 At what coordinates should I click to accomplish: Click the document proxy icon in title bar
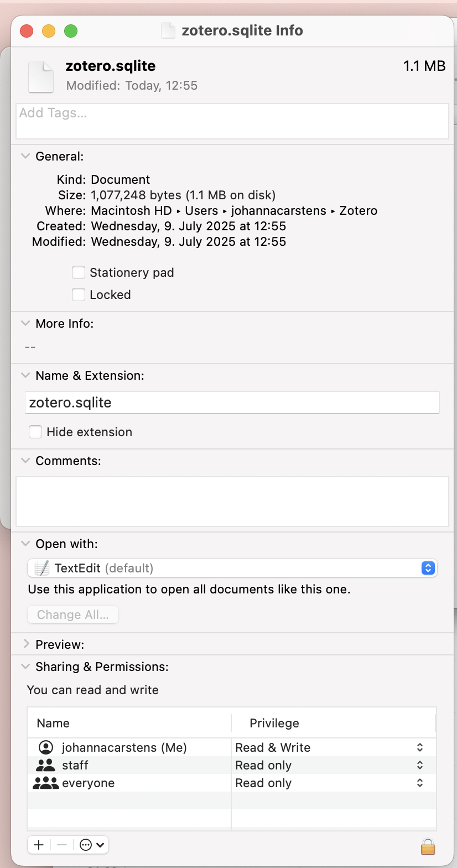[x=168, y=30]
